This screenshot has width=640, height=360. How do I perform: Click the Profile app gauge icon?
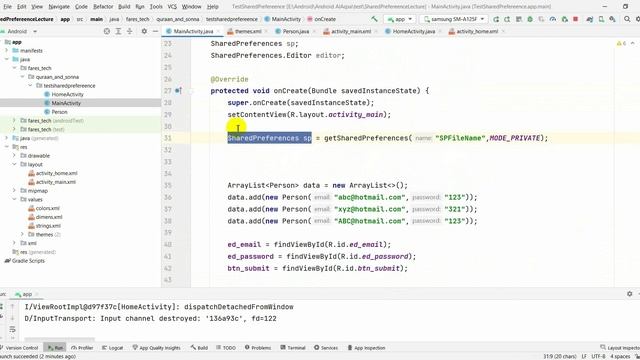click(x=553, y=19)
